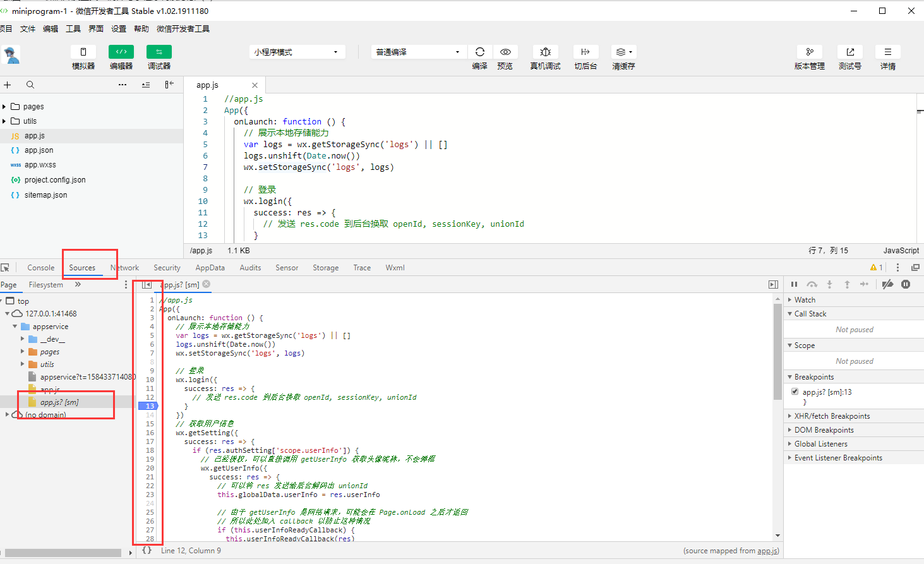Screen dimensions: 924x564
Task: Uncheck the app.js? [sm]:13 breakpoint
Action: (795, 392)
